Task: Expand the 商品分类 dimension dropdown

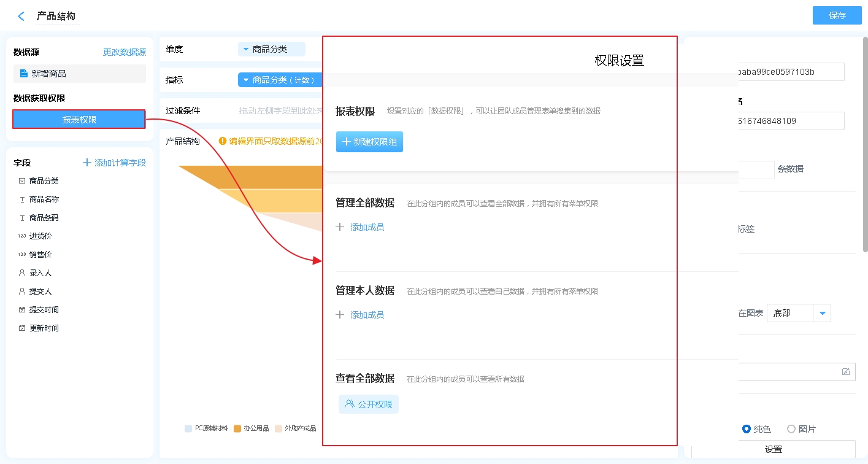Action: pyautogui.click(x=246, y=49)
